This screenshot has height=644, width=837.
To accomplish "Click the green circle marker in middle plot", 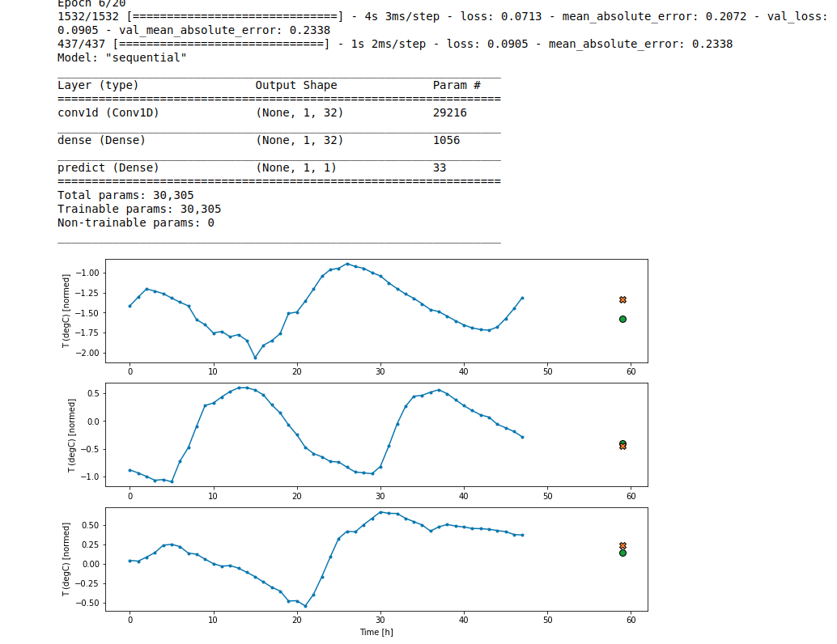I will click(622, 443).
